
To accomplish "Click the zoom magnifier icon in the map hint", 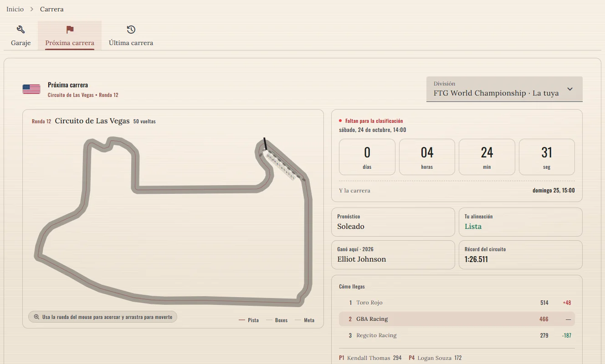I will (x=36, y=317).
